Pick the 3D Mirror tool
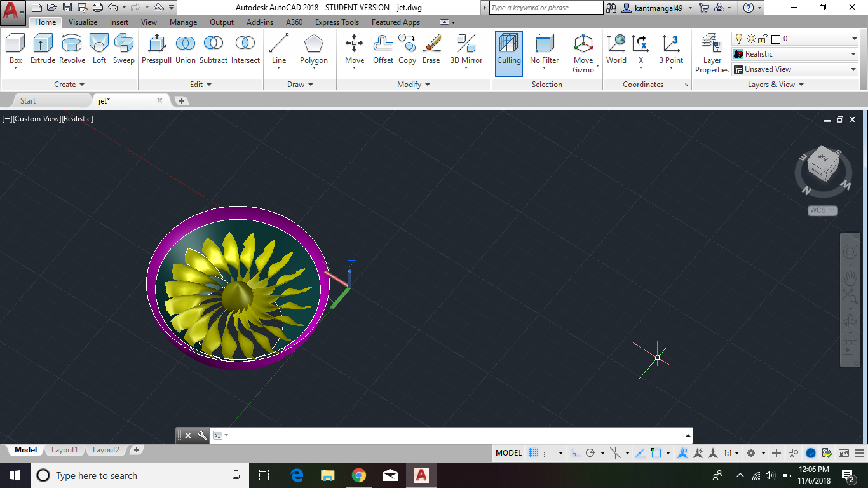 coord(466,50)
